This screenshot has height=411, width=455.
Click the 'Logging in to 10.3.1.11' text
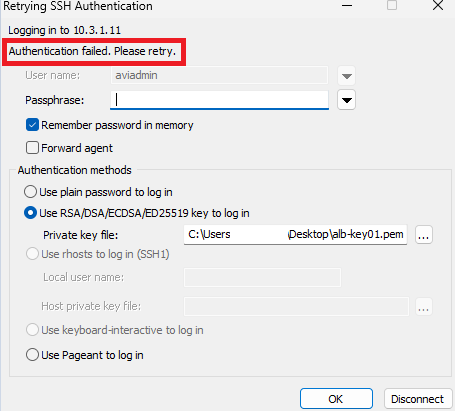pyautogui.click(x=64, y=30)
